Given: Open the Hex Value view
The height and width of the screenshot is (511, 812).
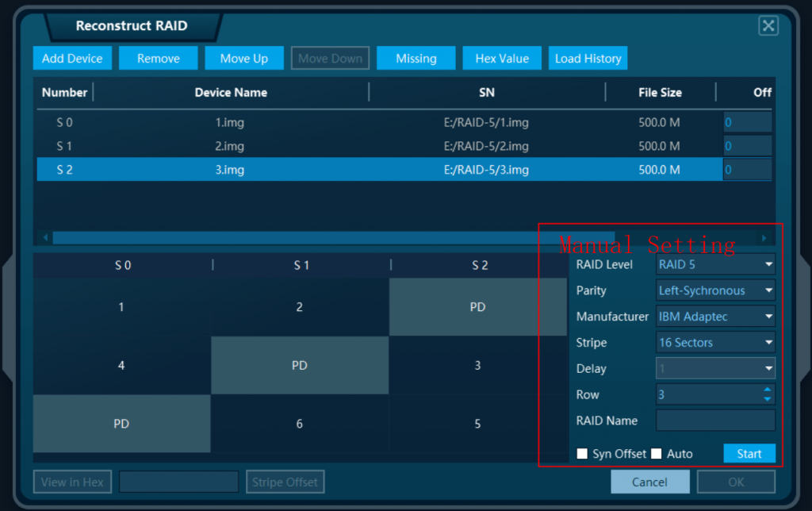Looking at the screenshot, I should [502, 57].
